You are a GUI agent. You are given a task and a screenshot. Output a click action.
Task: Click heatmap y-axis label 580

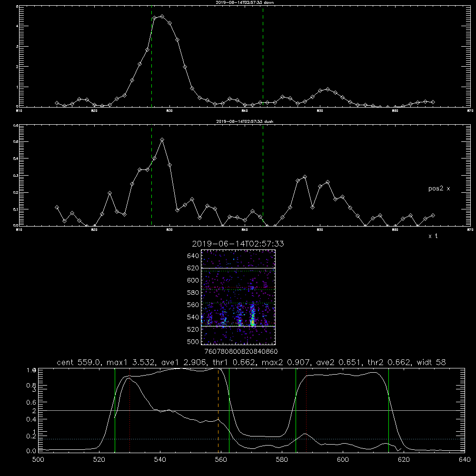tap(193, 293)
